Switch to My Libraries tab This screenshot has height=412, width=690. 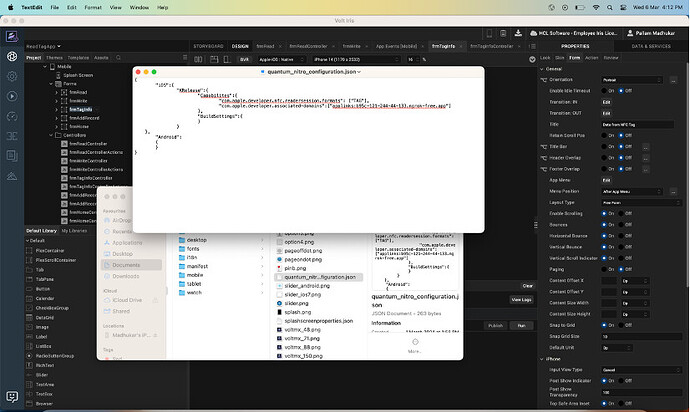(x=74, y=231)
